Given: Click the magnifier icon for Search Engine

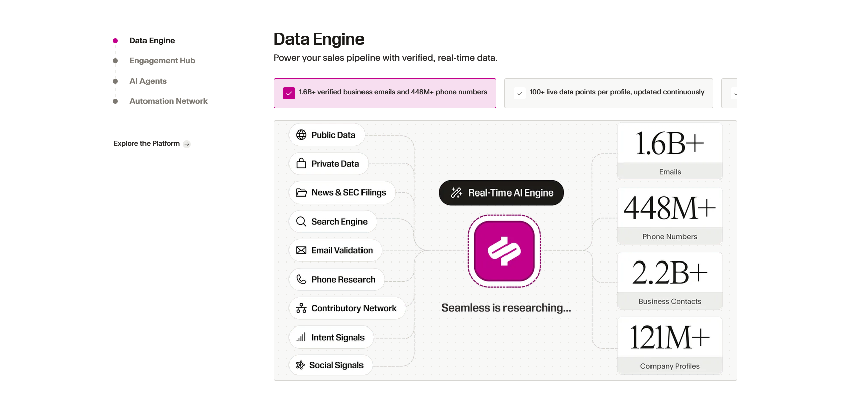Looking at the screenshot, I should 301,221.
